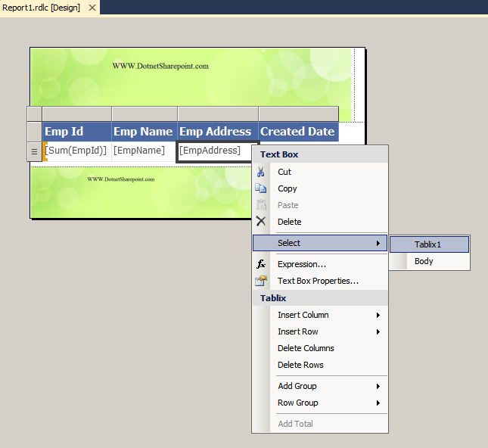This screenshot has width=488, height=448.
Task: Choose Cut from the context menu
Action: point(320,172)
